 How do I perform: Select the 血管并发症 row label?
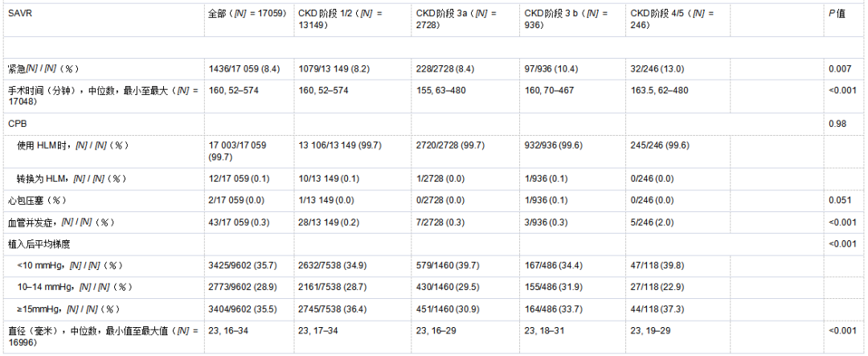[x=62, y=221]
